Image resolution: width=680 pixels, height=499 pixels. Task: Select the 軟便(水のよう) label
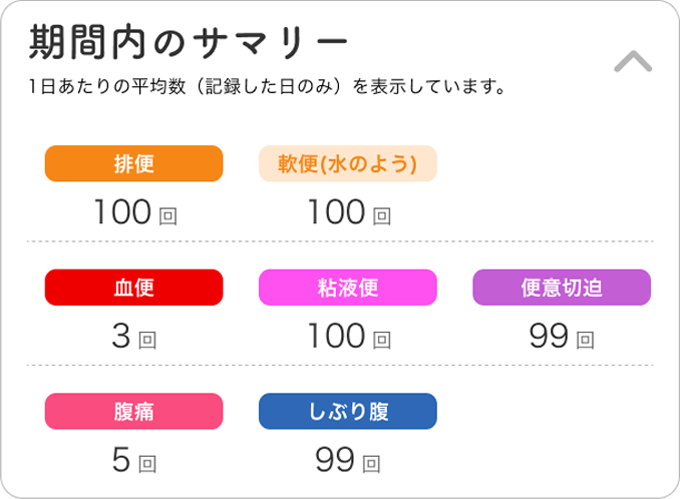click(348, 163)
